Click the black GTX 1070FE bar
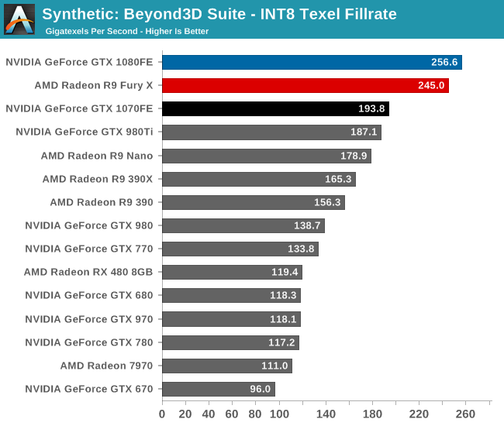This screenshot has width=504, height=426. point(276,109)
